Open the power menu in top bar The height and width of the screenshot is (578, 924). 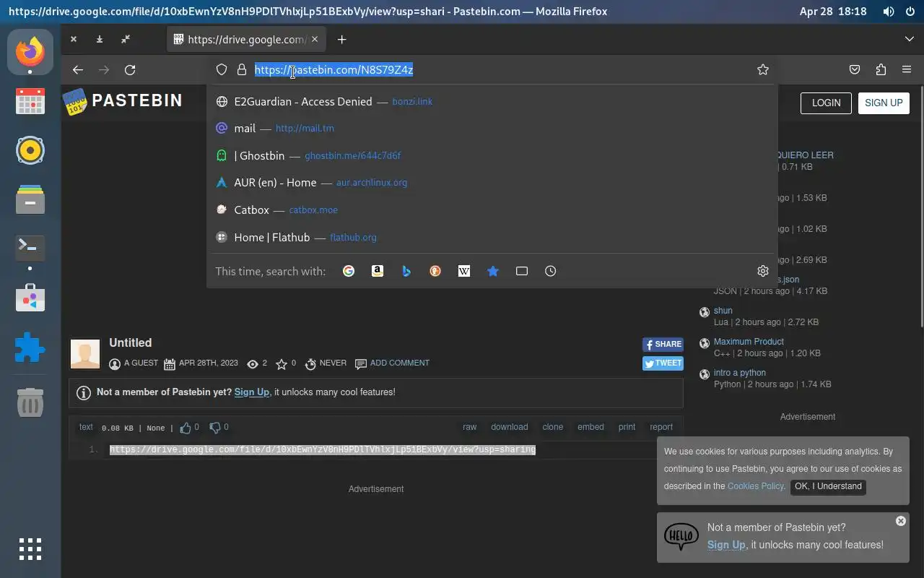click(910, 12)
